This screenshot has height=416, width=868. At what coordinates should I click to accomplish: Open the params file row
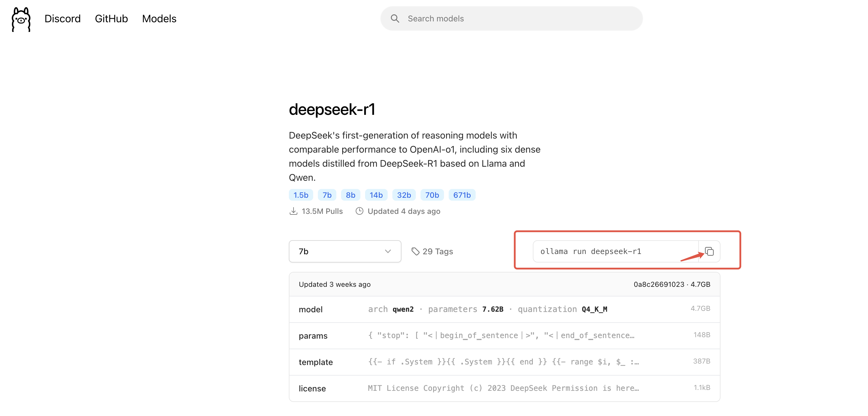coord(504,335)
